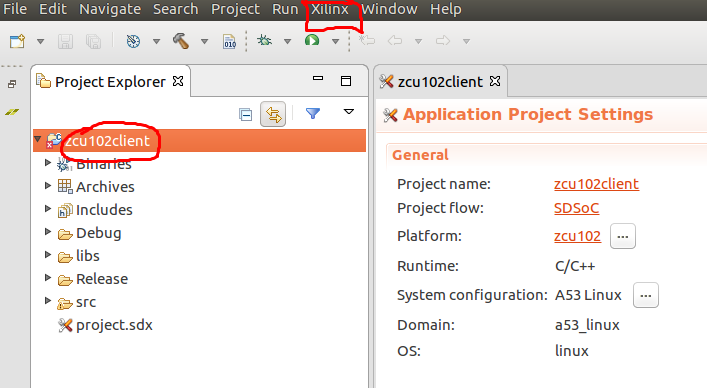Click the build configuration gear-clock icon

[133, 41]
